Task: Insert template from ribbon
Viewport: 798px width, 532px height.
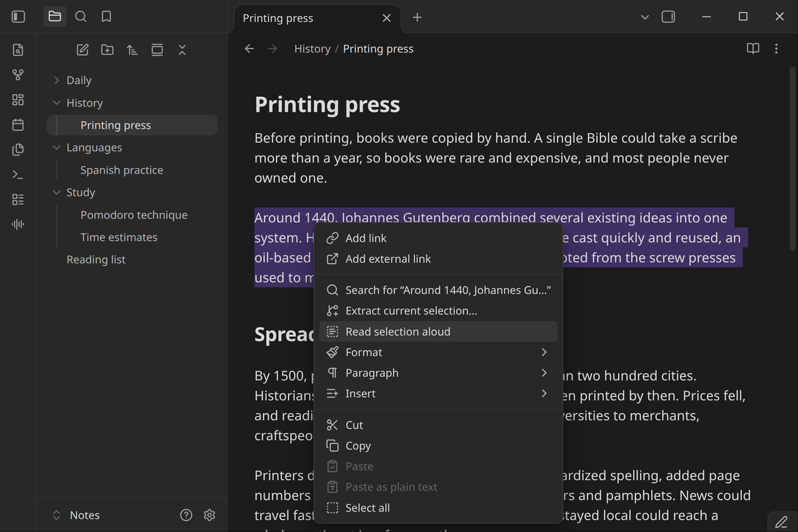Action: point(18,150)
